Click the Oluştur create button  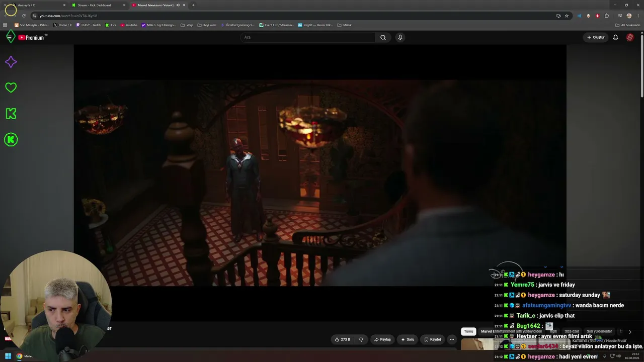coord(596,37)
